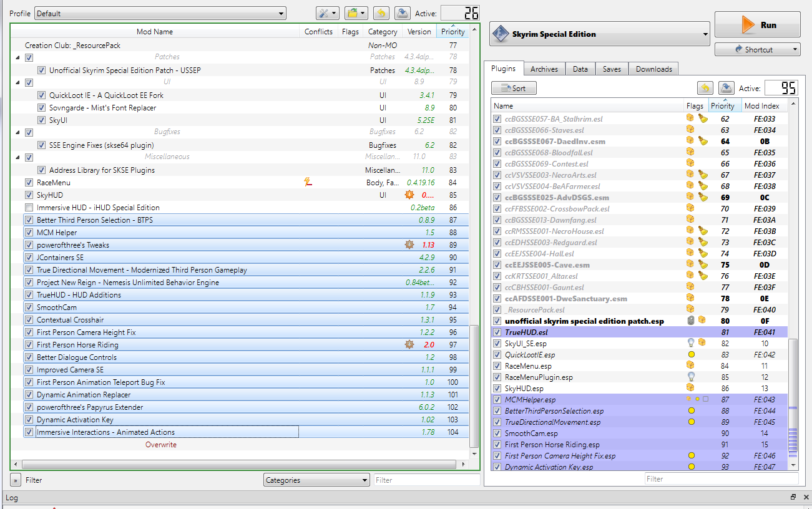Click the lightbulb flag icon for SkyUI_SE.esp

point(691,344)
